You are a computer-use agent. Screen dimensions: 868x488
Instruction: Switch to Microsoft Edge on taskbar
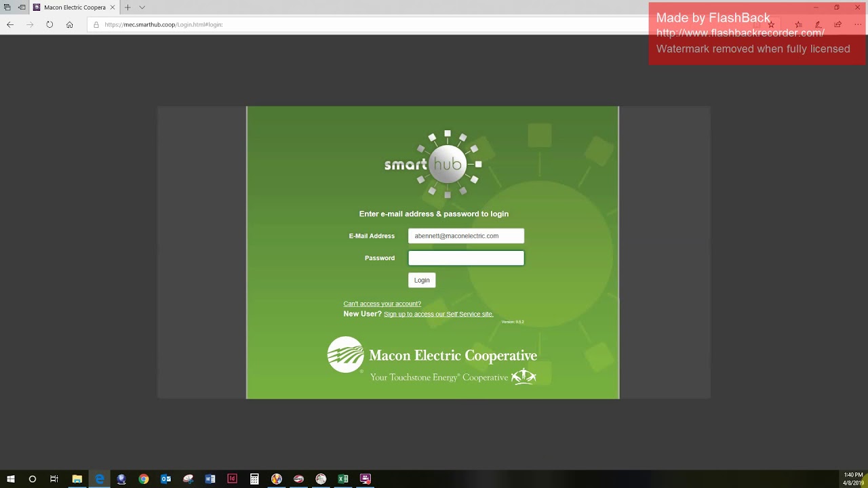[x=99, y=479]
